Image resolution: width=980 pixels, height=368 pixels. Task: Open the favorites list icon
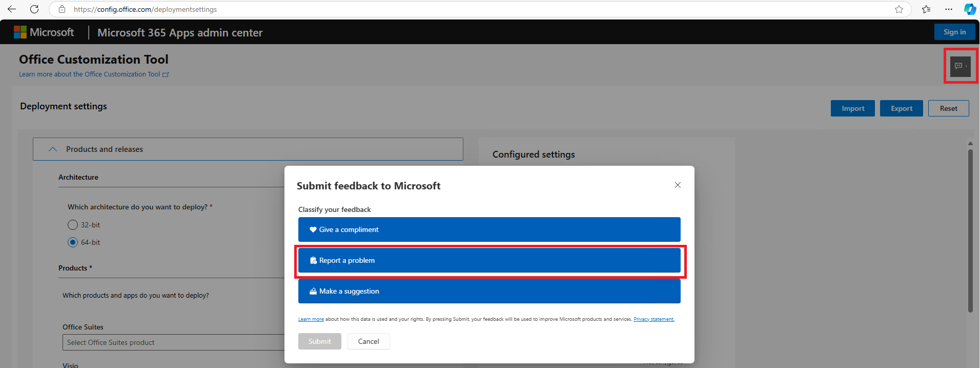[926, 9]
